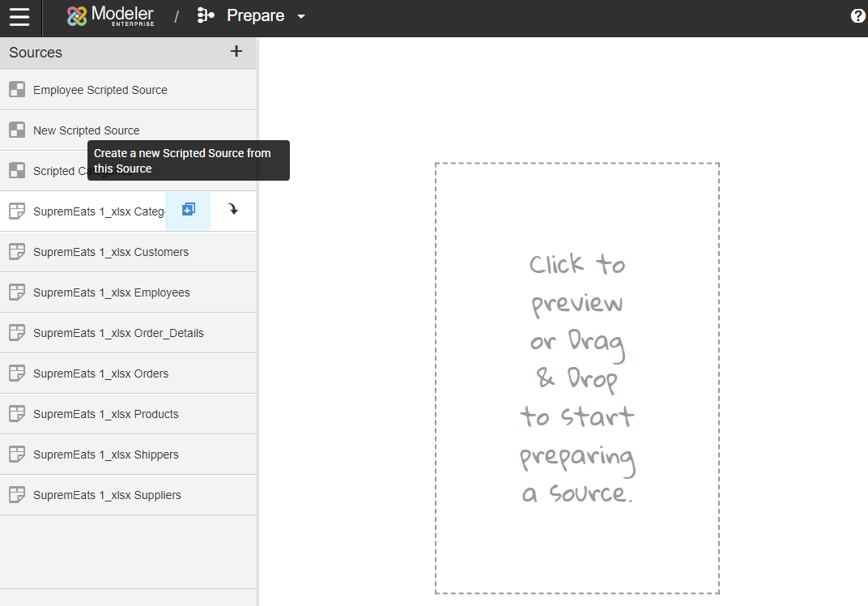Click the Prepare workflow icon in header
868x606 pixels.
pos(206,16)
